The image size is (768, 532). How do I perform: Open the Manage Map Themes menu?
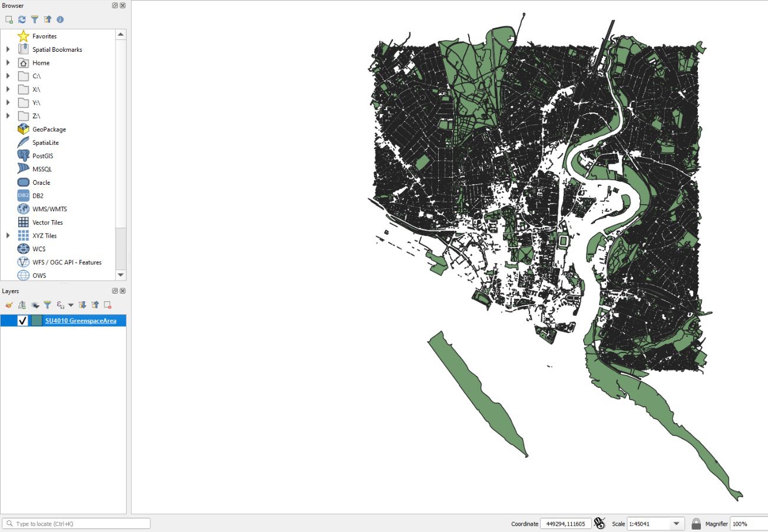click(x=34, y=305)
